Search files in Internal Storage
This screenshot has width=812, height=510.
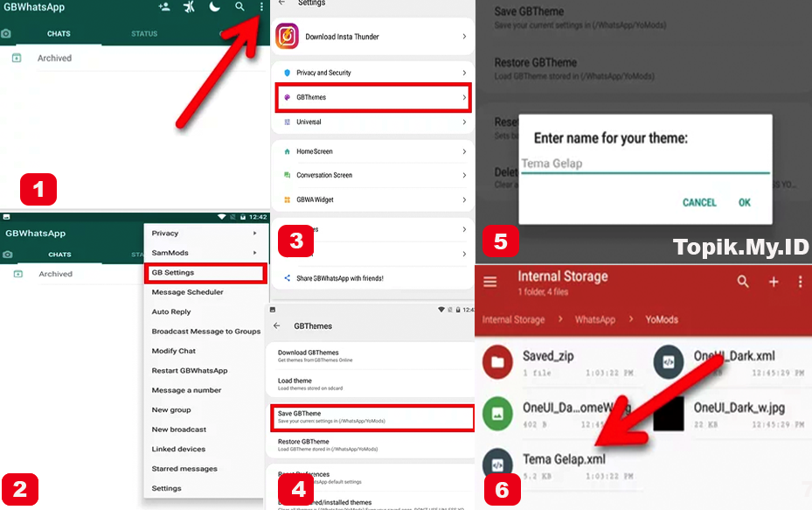tap(743, 282)
